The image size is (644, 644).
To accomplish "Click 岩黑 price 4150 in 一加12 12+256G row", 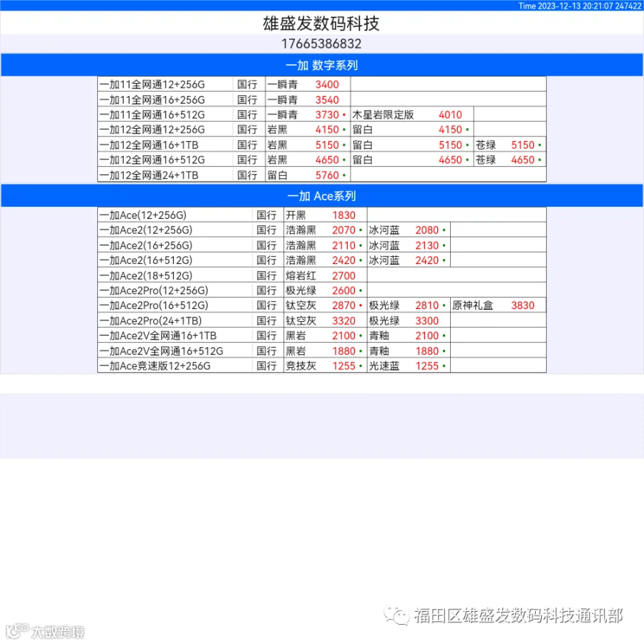I will click(x=327, y=130).
